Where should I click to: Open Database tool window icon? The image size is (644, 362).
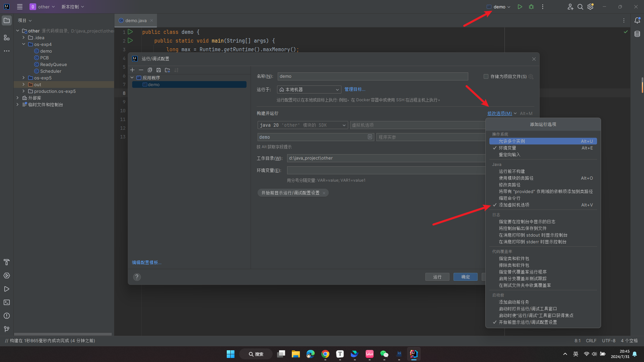click(637, 34)
